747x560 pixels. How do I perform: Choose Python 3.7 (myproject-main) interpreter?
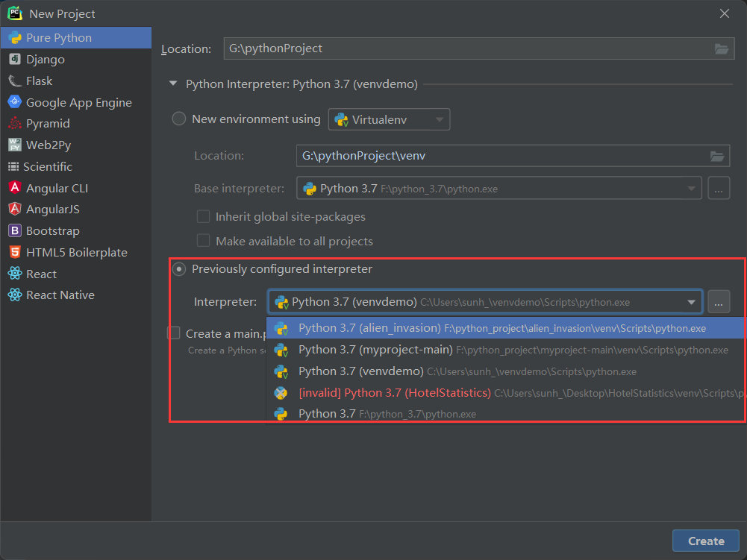point(507,350)
